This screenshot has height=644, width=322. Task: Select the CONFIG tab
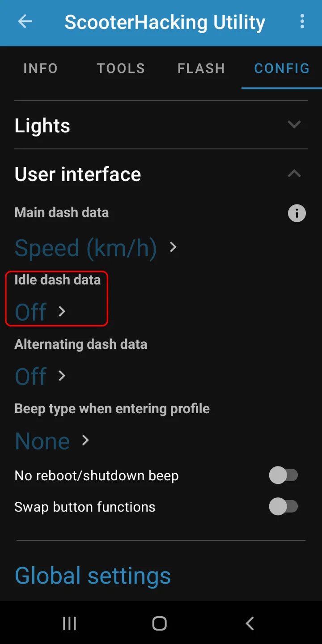coord(282,68)
